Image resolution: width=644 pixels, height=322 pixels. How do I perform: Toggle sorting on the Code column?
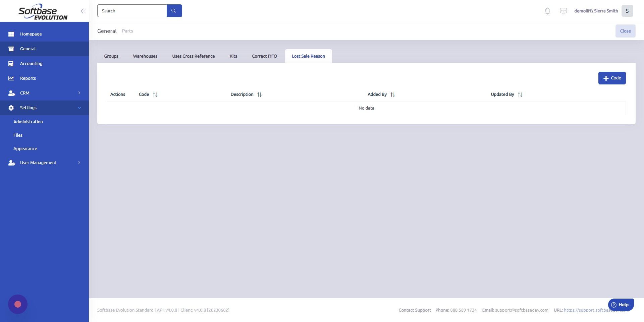[155, 94]
